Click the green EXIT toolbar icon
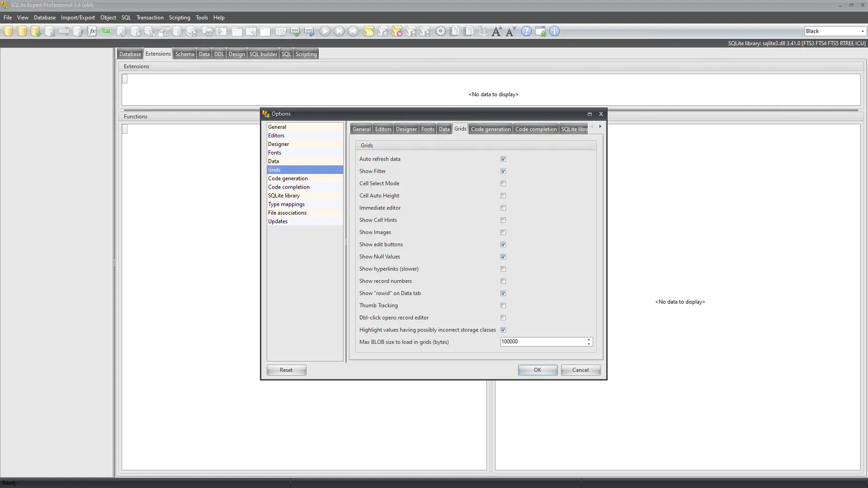Viewport: 868px width, 488px height. click(106, 31)
